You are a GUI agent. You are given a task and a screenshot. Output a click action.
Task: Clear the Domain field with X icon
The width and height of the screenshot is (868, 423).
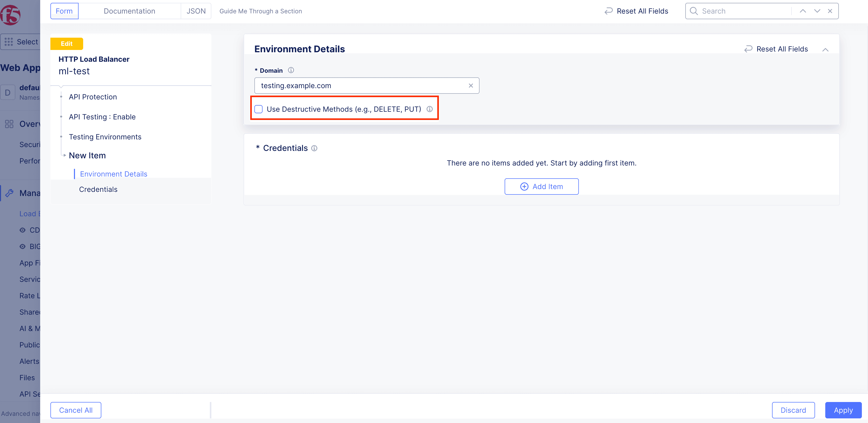click(x=471, y=86)
